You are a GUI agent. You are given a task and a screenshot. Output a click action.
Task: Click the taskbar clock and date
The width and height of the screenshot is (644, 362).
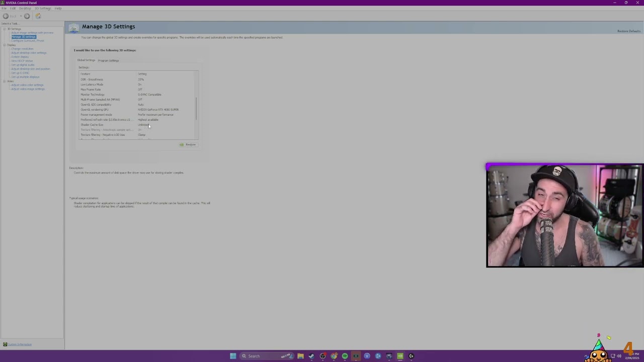(633, 356)
